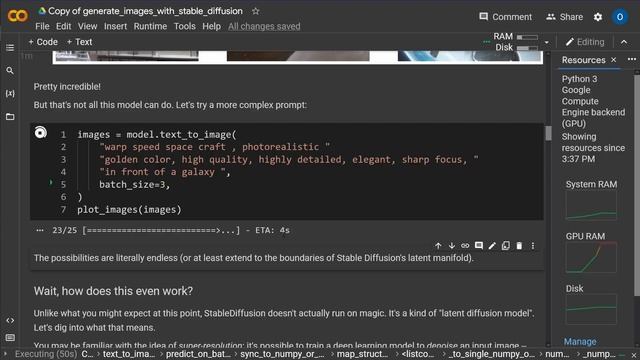Viewport: 640px width, 360px height.
Task: Click the Disk usage bar in toolbar
Action: [x=527, y=48]
